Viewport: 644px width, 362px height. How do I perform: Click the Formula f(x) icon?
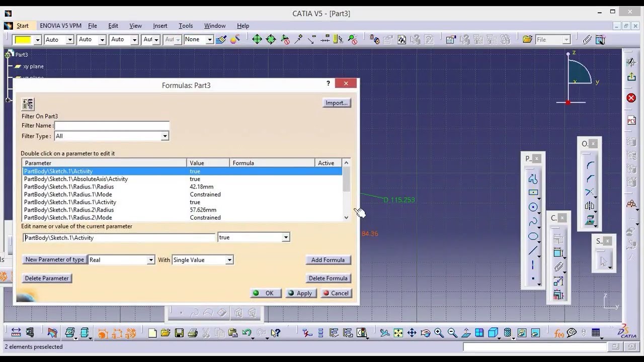pyautogui.click(x=558, y=333)
